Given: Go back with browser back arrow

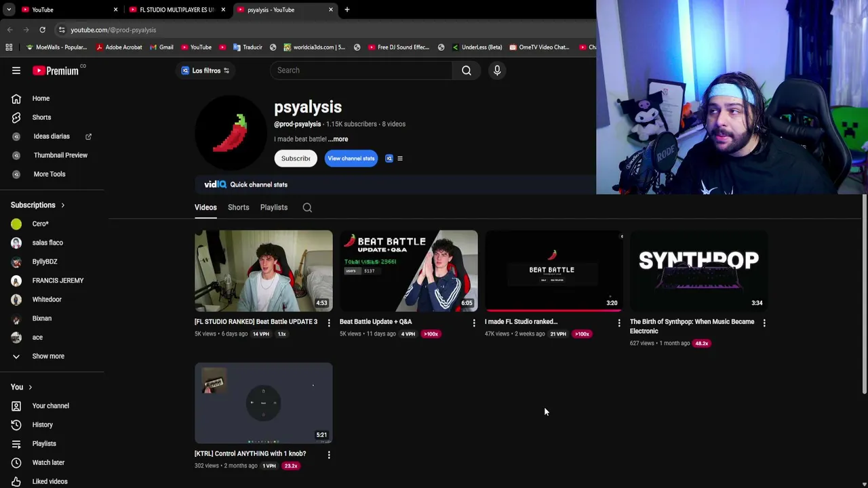Looking at the screenshot, I should (x=10, y=30).
